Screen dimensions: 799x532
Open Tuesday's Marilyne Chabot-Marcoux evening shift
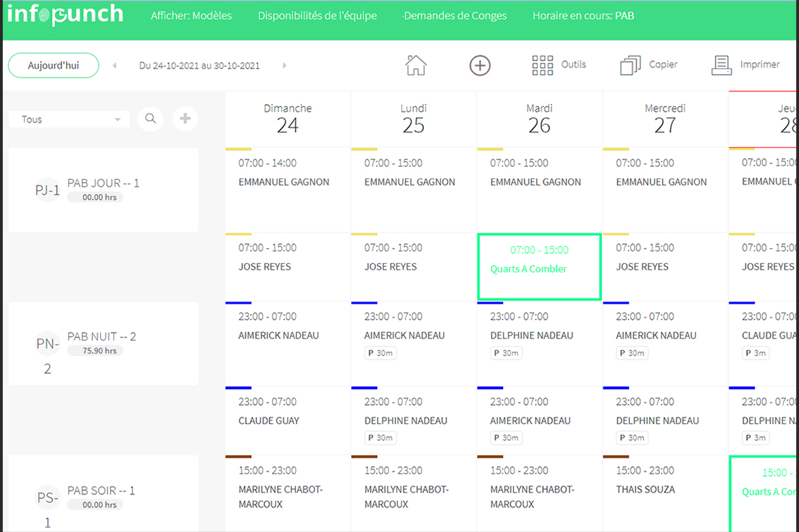point(540,493)
